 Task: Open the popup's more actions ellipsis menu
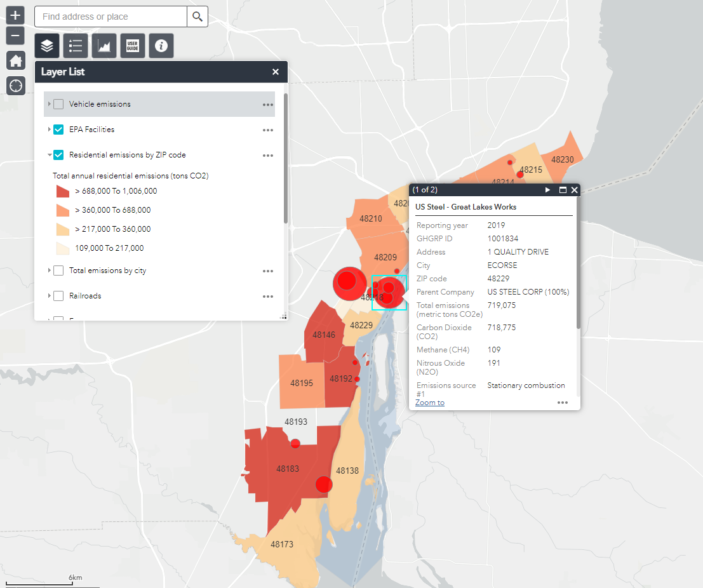coord(562,403)
